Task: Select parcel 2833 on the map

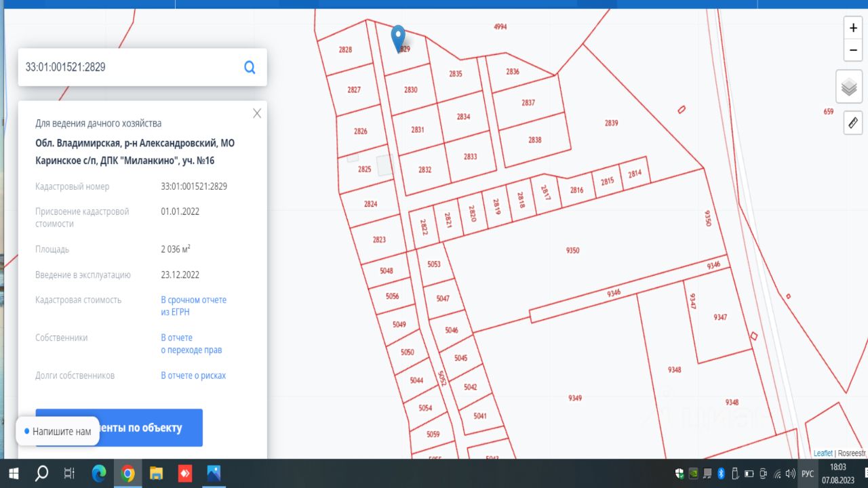Action: pyautogui.click(x=470, y=157)
